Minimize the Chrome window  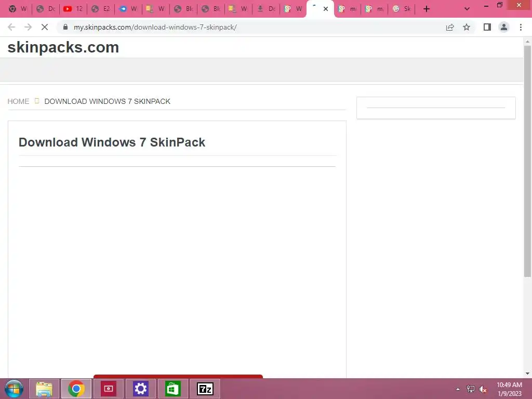pyautogui.click(x=486, y=5)
